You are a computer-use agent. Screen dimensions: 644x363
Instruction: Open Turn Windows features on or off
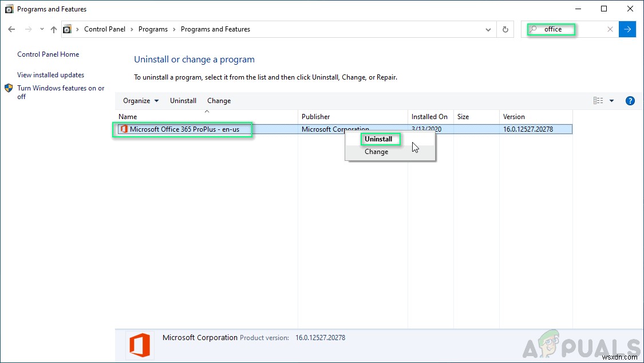[61, 92]
